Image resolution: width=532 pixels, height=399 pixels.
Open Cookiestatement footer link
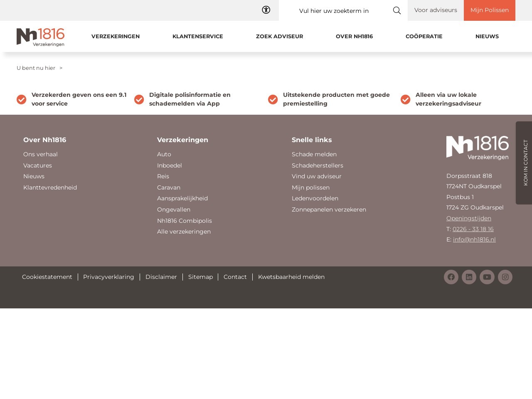(47, 277)
